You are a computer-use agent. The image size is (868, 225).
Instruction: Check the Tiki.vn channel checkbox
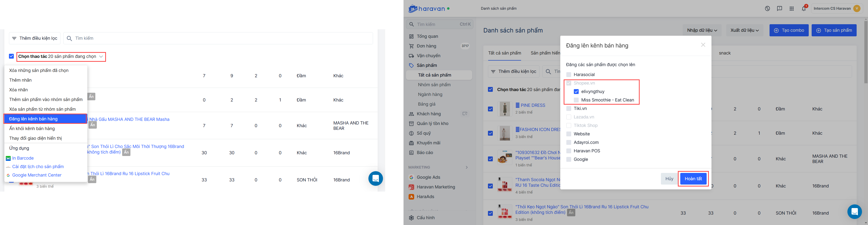click(569, 109)
